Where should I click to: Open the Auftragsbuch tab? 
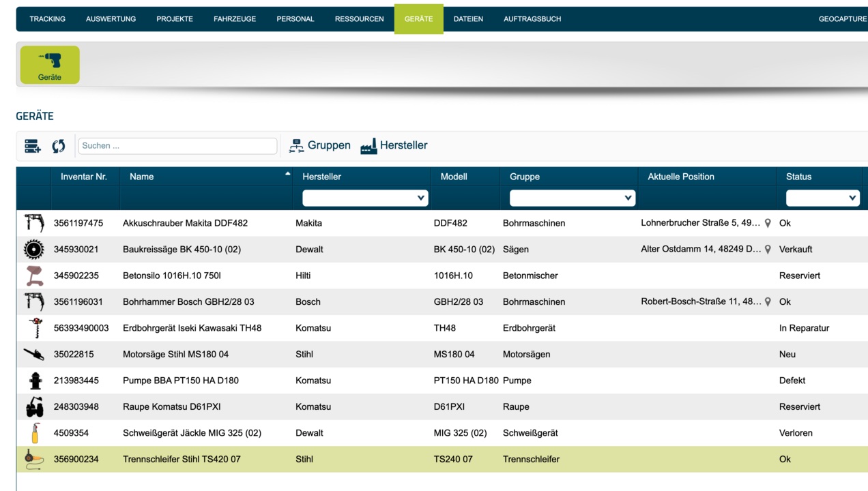click(x=532, y=19)
